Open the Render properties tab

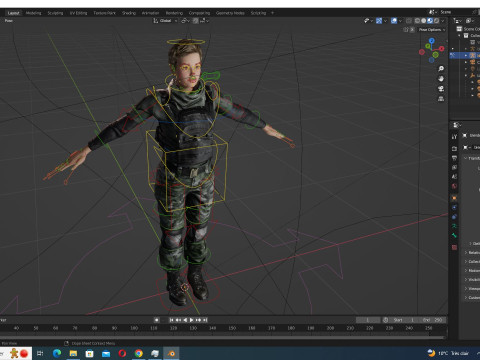pyautogui.click(x=454, y=148)
